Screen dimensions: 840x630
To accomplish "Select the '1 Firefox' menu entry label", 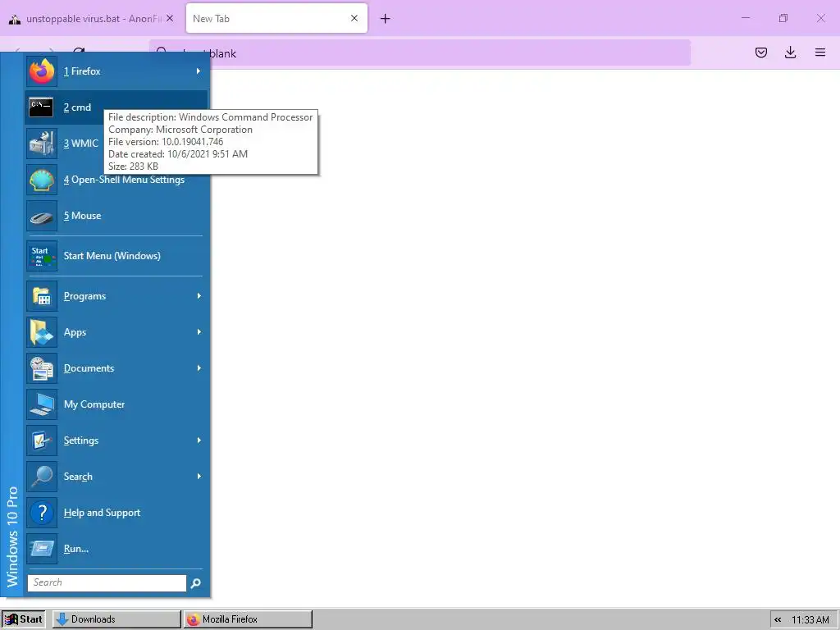I will [x=82, y=71].
